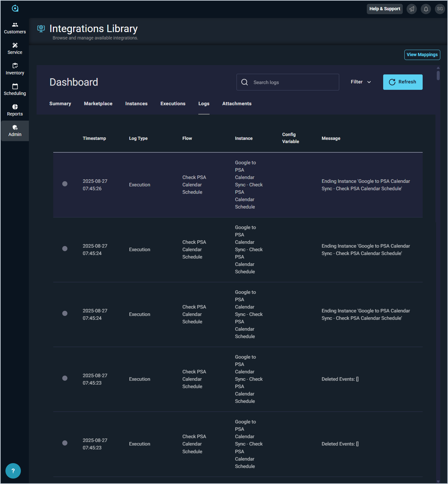
Task: Select radio dot for 07:45:26 log row
Action: pos(65,184)
